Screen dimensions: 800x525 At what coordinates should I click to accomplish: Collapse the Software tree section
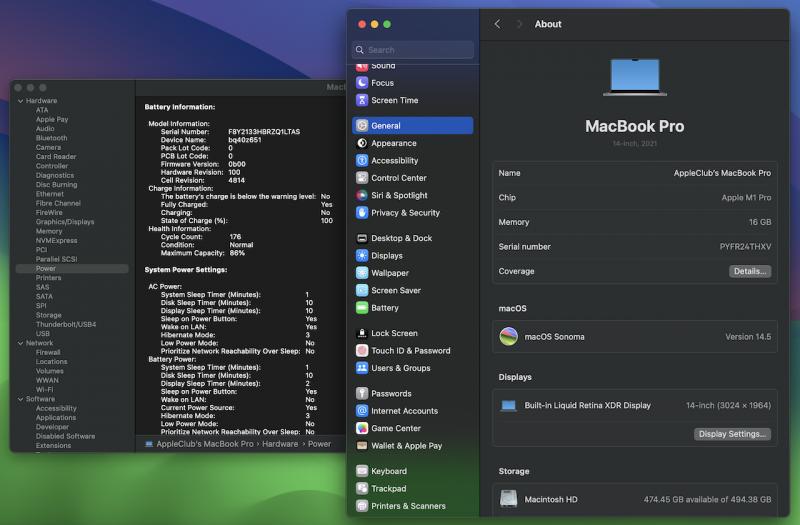tap(20, 399)
